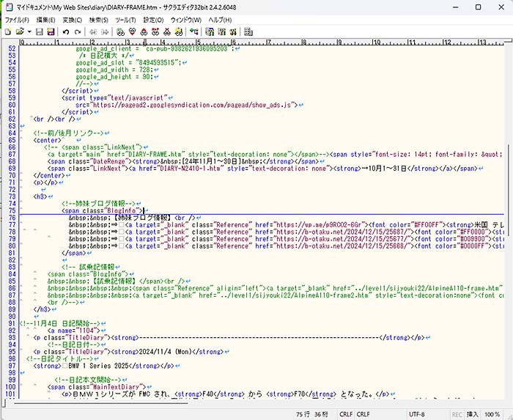Click the '<!--前/後月リンク-->' comment line
This screenshot has width=513, height=420.
pyautogui.click(x=68, y=133)
